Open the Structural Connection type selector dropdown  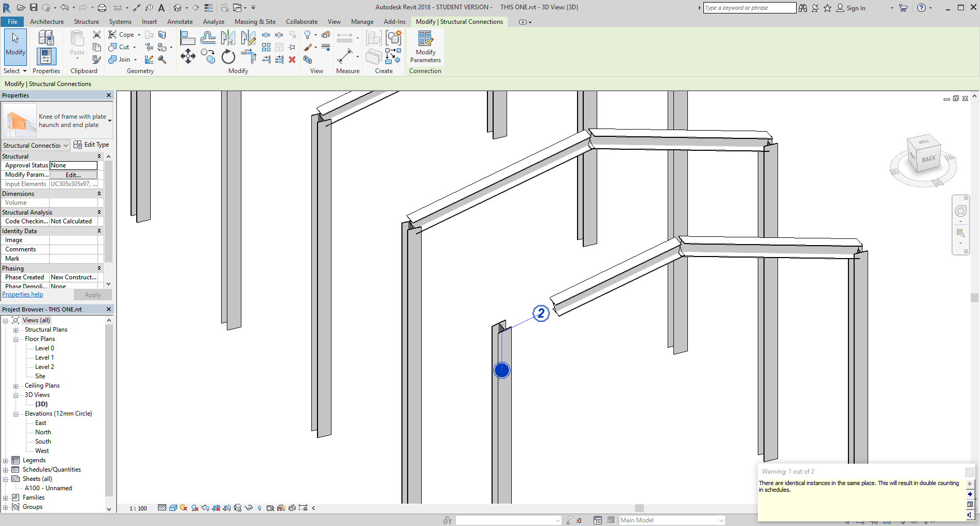point(65,145)
